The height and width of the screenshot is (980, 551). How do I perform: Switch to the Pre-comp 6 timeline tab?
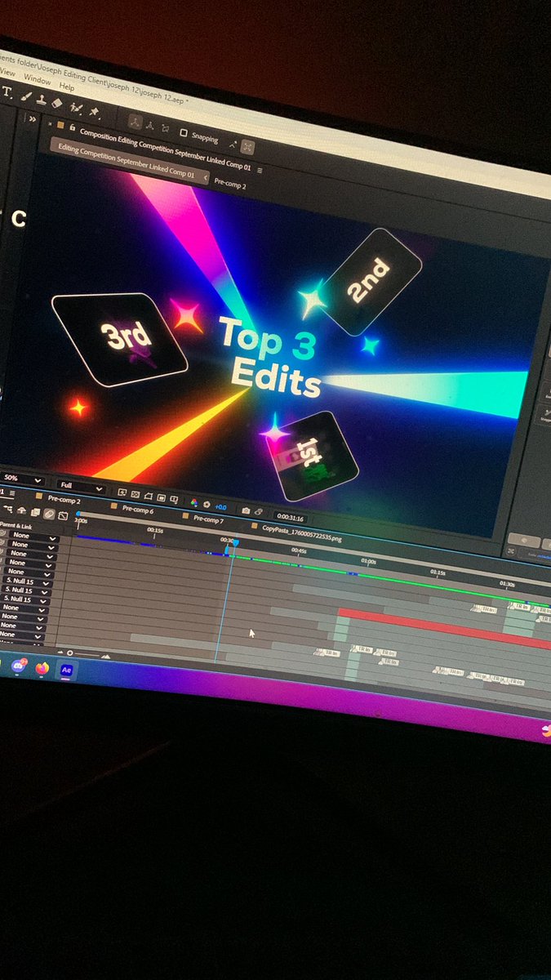click(138, 509)
